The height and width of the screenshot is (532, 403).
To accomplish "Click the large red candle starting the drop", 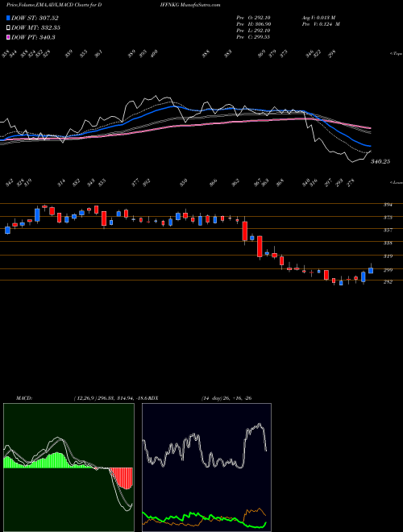I will pos(244,231).
